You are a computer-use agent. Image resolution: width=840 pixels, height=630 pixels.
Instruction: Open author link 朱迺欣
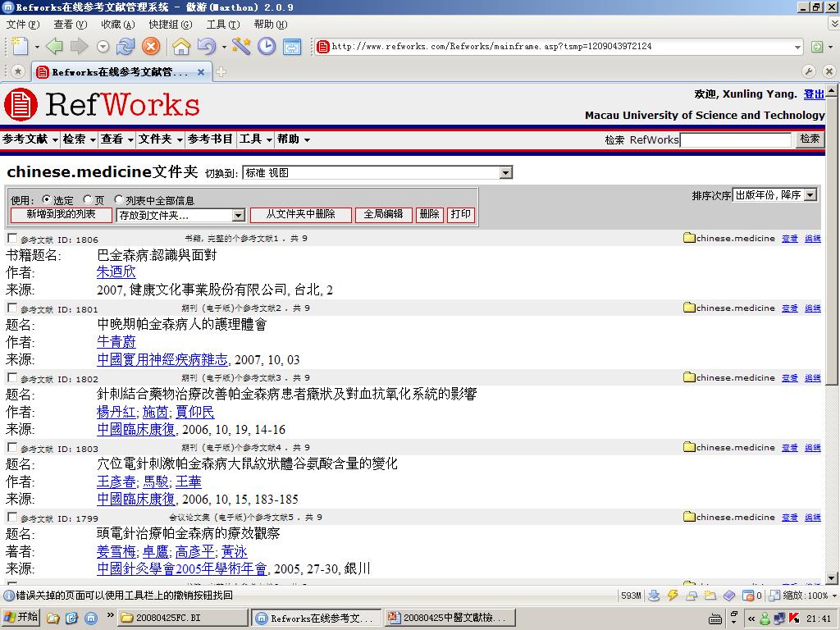pyautogui.click(x=116, y=272)
